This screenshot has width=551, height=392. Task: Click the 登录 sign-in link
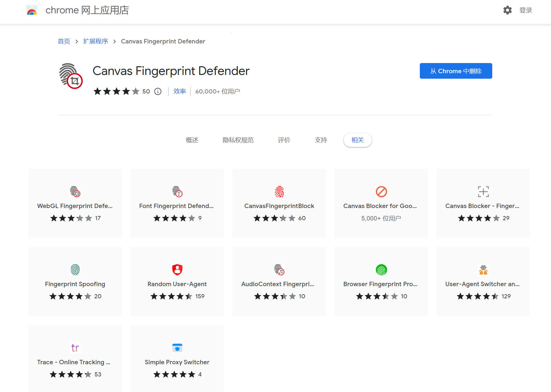pyautogui.click(x=526, y=10)
